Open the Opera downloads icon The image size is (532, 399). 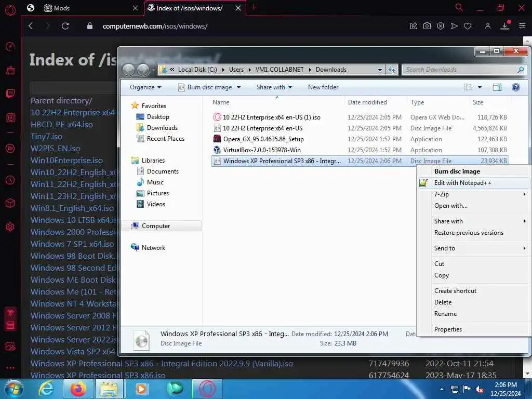(505, 26)
